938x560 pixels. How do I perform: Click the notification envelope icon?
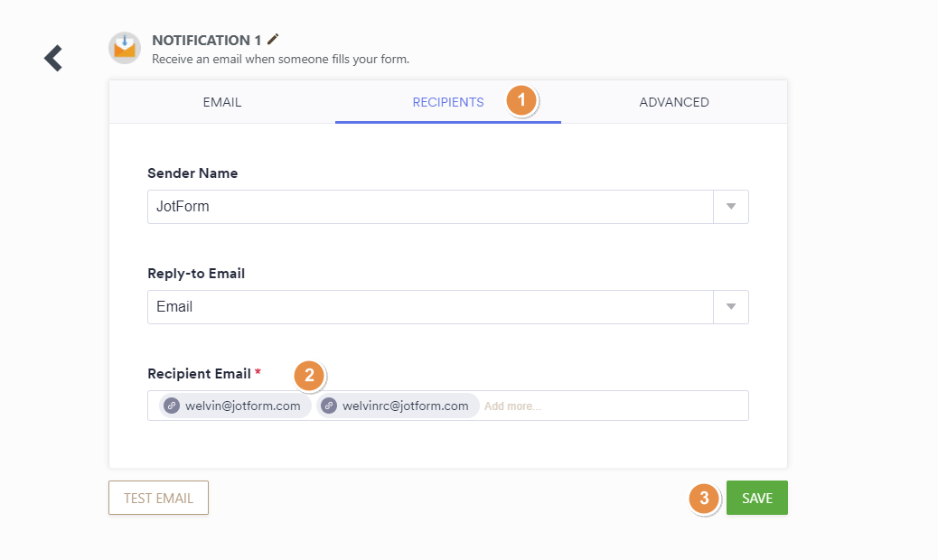click(x=125, y=48)
